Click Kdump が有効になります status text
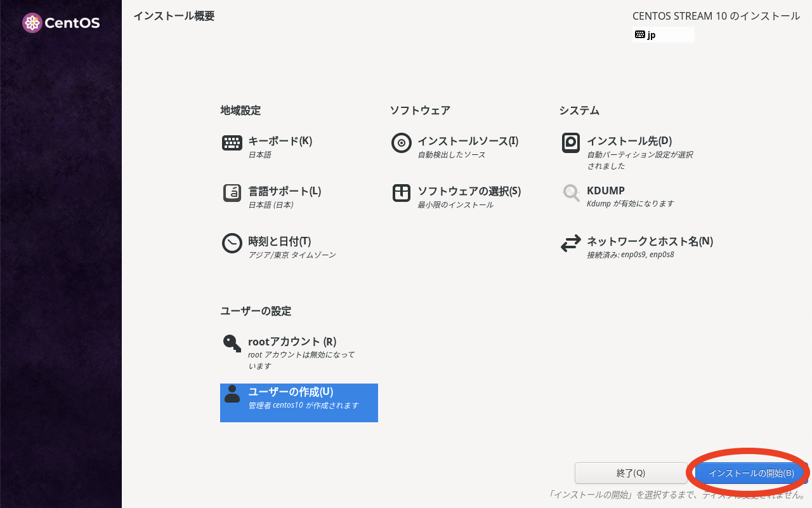Image resolution: width=812 pixels, height=508 pixels. coord(631,204)
